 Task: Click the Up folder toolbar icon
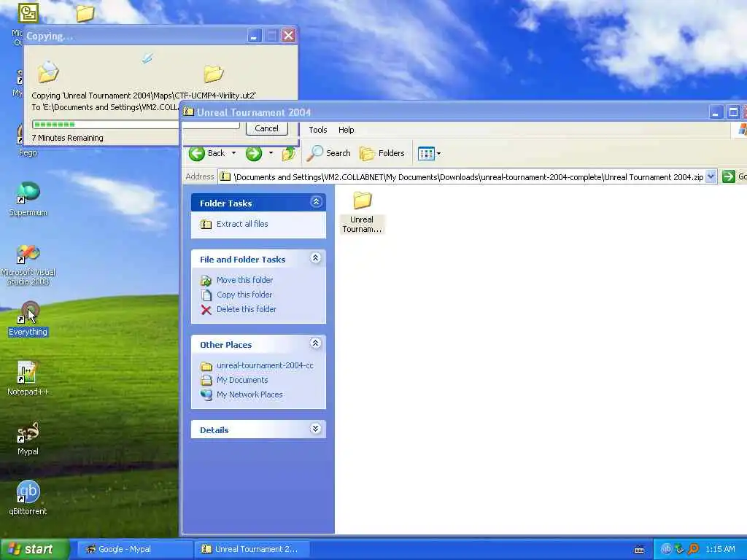click(x=288, y=153)
